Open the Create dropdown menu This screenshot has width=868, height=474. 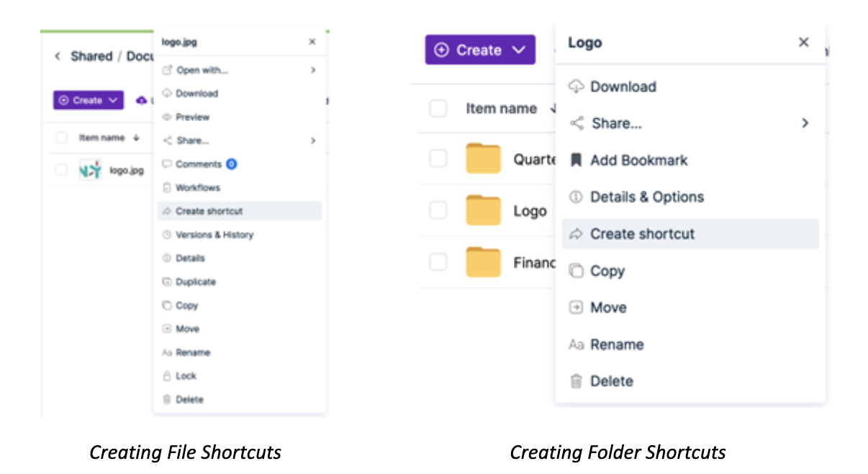pyautogui.click(x=480, y=50)
